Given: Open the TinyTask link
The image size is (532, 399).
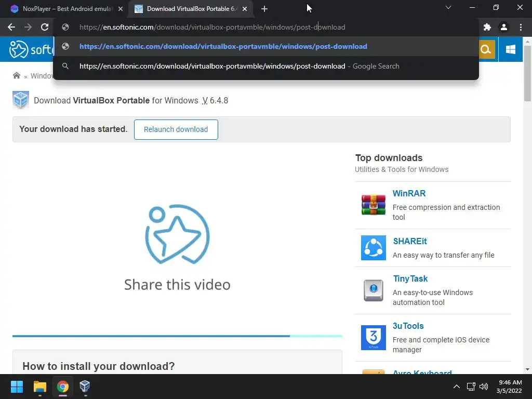Looking at the screenshot, I should pos(410,279).
